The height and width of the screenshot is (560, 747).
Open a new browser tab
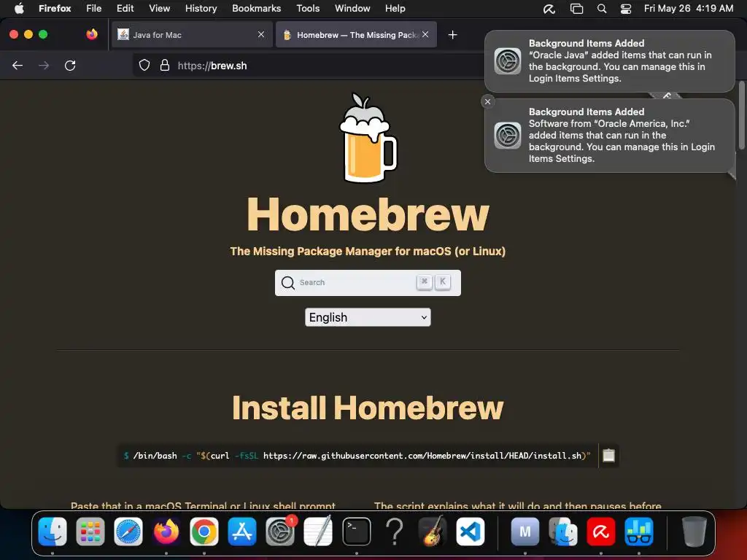(x=452, y=35)
